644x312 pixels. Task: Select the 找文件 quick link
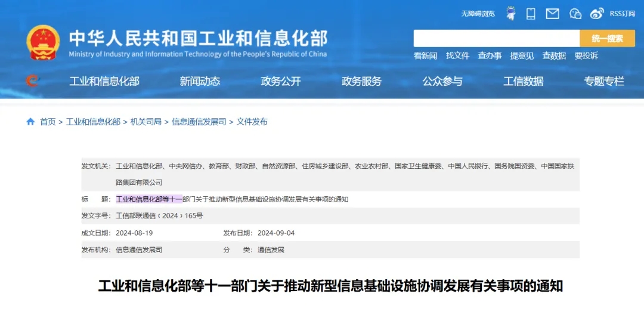point(457,56)
